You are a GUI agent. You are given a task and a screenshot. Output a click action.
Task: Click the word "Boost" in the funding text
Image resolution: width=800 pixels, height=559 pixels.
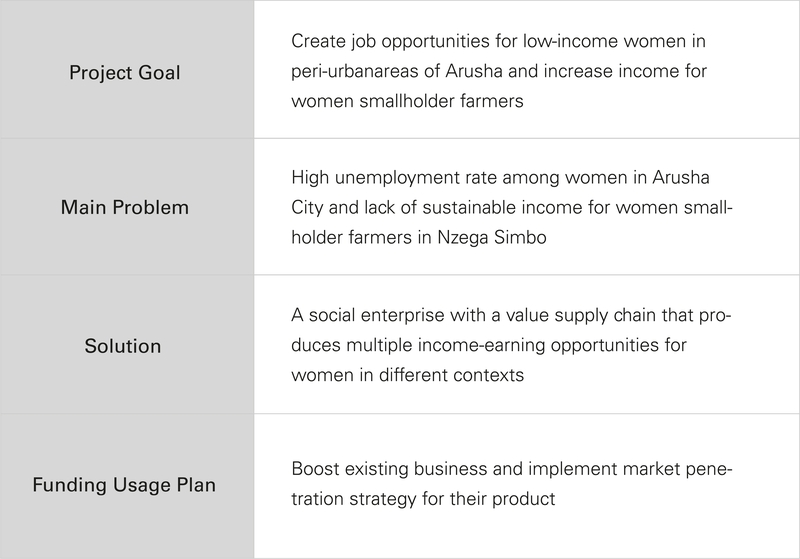point(315,467)
